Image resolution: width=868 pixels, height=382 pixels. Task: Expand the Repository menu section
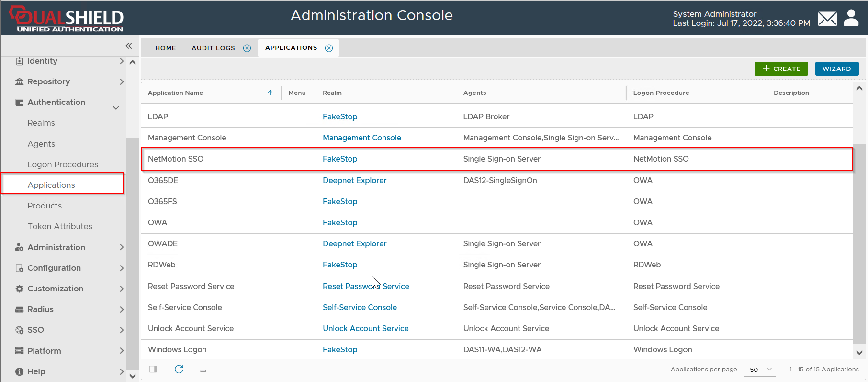(x=121, y=82)
